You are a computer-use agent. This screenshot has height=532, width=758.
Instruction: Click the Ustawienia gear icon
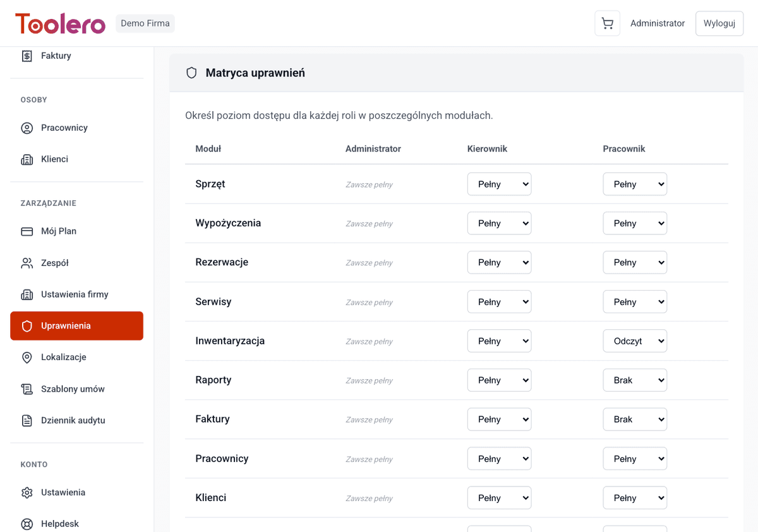[x=27, y=493]
